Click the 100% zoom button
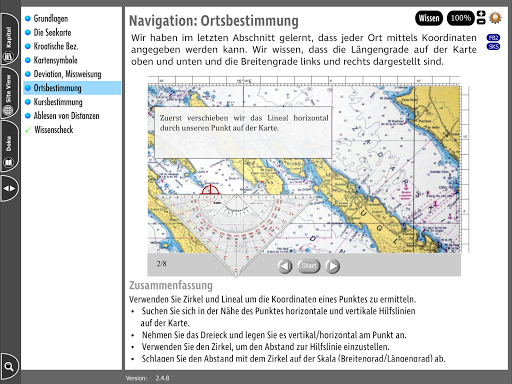This screenshot has width=512, height=384. [460, 18]
